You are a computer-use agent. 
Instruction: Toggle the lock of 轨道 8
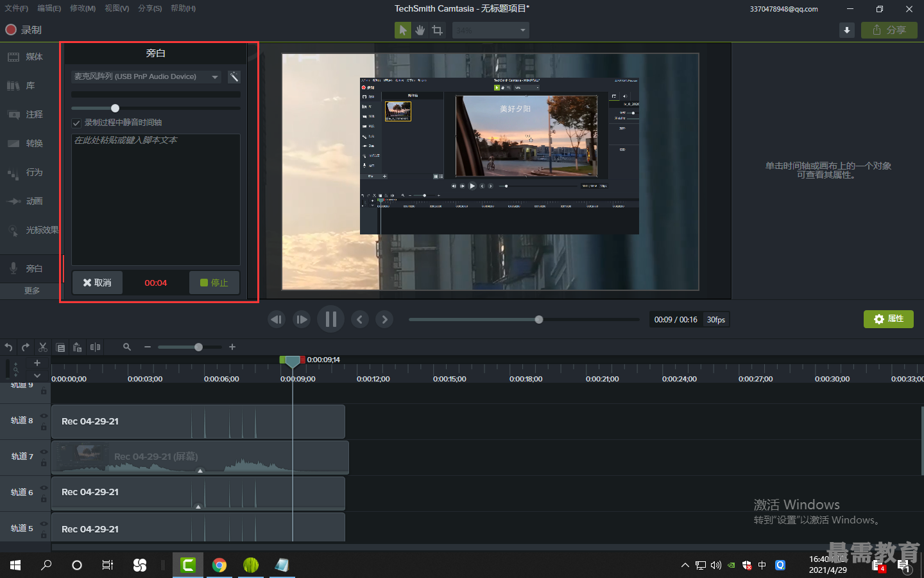tap(44, 426)
